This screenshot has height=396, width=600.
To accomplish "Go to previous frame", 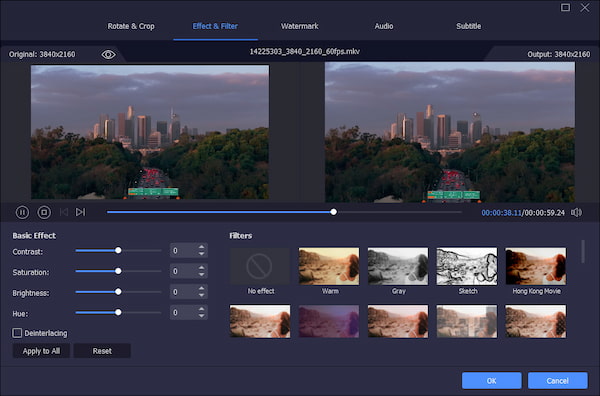I will click(64, 212).
